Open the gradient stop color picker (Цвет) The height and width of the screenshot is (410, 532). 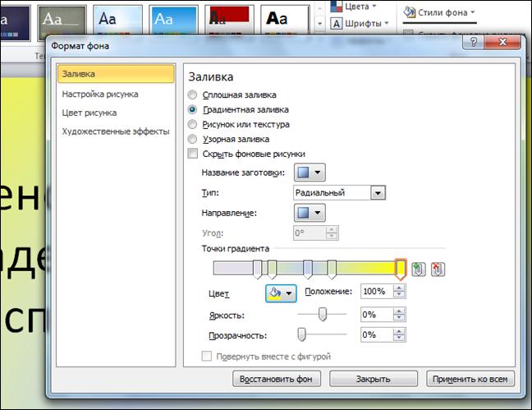click(x=280, y=293)
